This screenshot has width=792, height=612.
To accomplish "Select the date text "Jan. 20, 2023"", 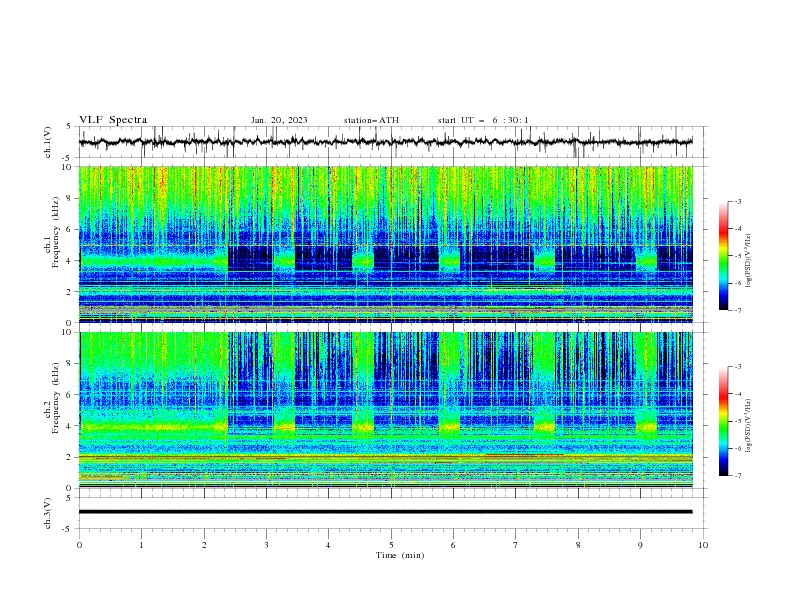I will [x=279, y=120].
